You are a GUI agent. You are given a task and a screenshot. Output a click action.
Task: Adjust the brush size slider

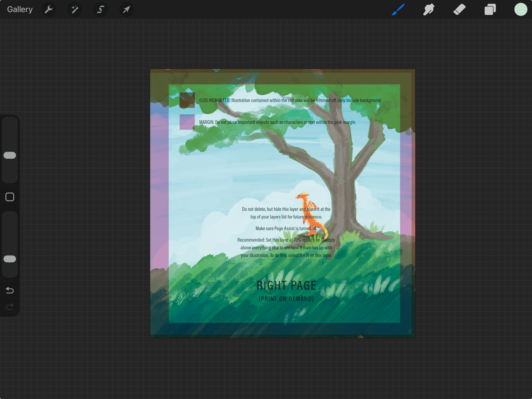(10, 155)
